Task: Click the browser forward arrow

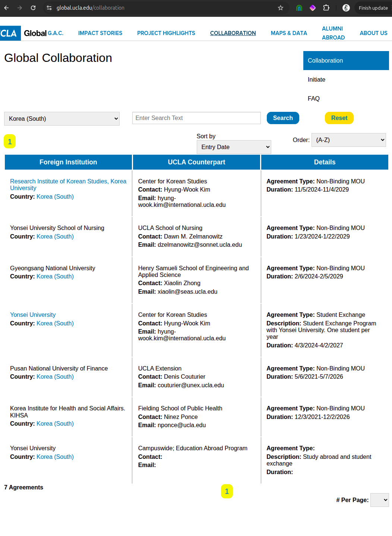Action: tap(20, 8)
